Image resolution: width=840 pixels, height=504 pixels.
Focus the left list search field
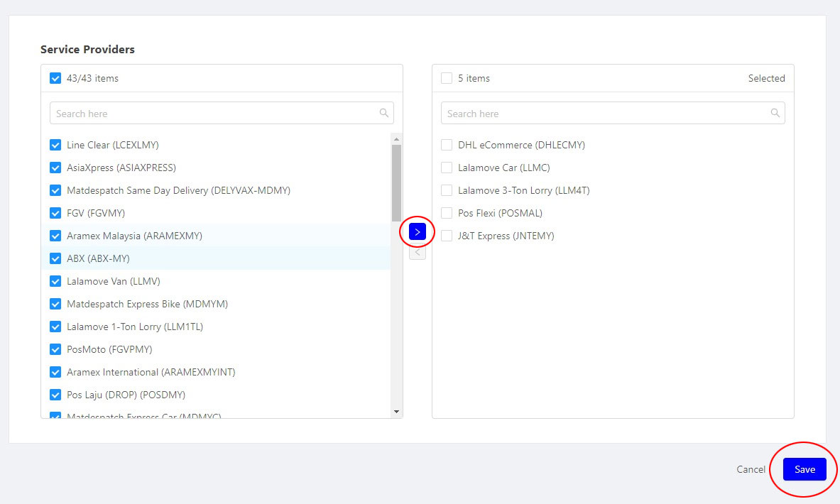pos(222,113)
